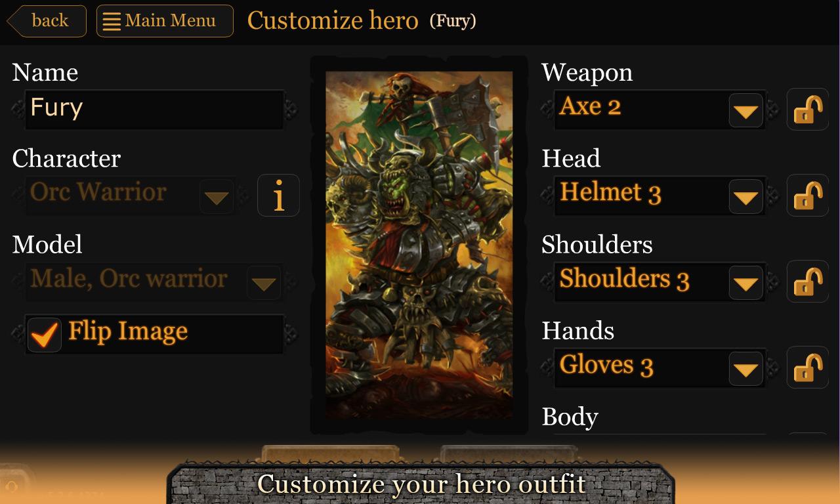
Task: Click the Fury name input field
Action: [x=155, y=109]
